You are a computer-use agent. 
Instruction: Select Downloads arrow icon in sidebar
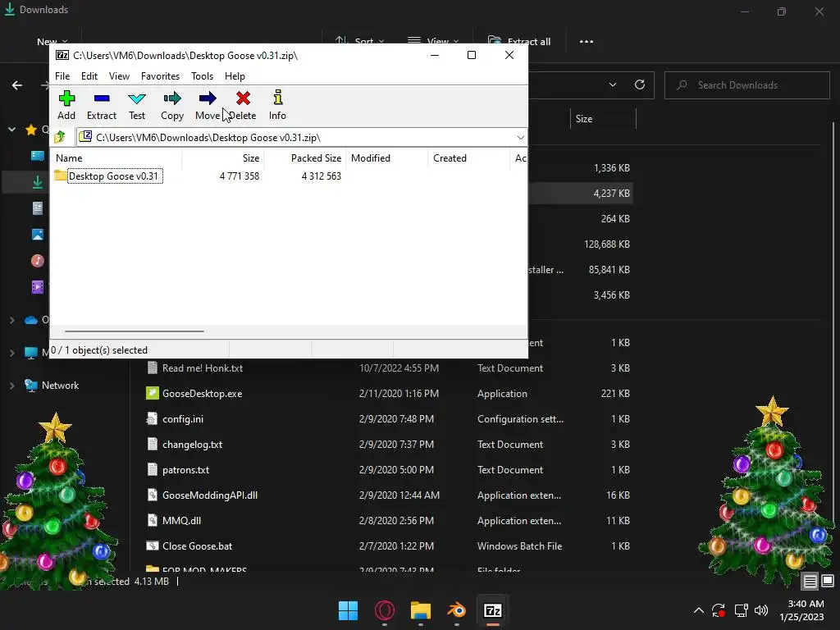(38, 182)
